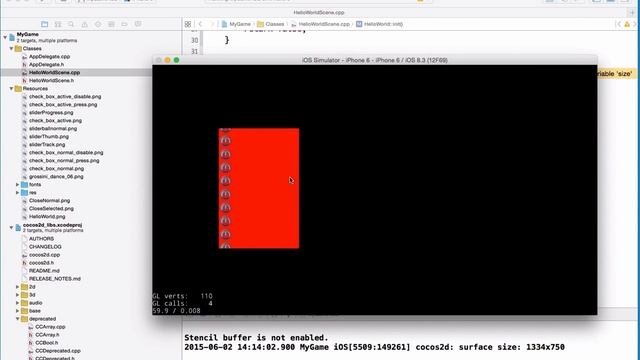Open the Breakpoint navigator

[124, 24]
